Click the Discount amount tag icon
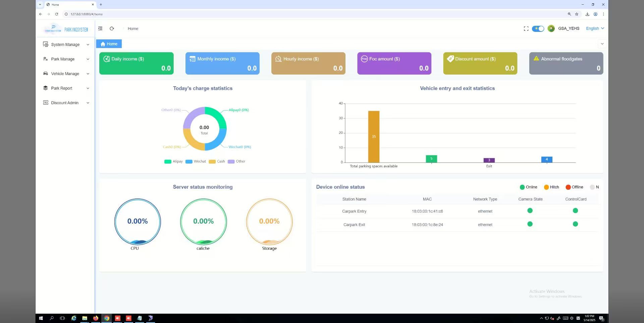644x323 pixels. coord(450,58)
